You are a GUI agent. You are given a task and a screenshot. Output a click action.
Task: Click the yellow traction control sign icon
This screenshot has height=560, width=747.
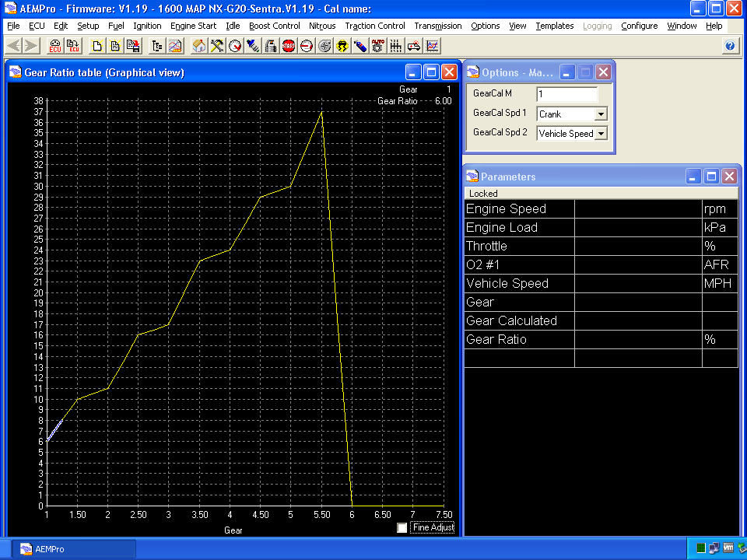342,46
